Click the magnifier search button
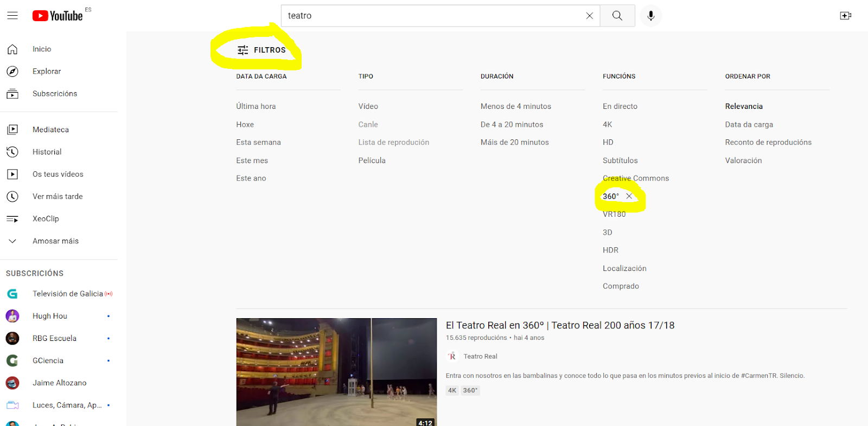The image size is (868, 426). point(617,16)
